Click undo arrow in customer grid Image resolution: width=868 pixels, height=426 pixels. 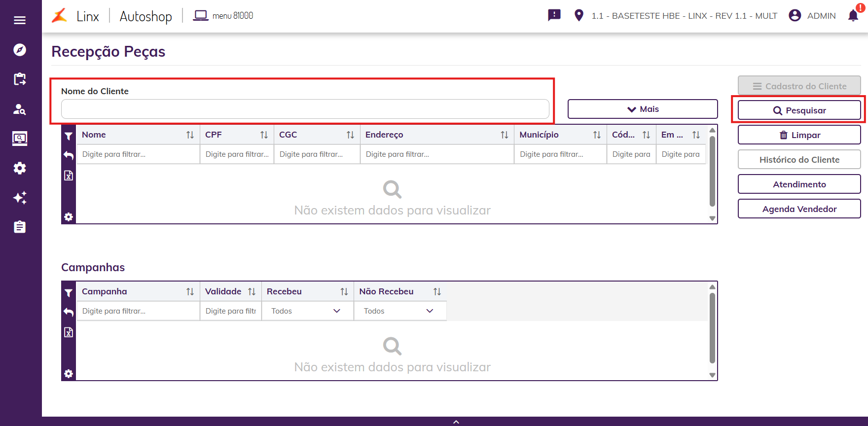(x=69, y=155)
